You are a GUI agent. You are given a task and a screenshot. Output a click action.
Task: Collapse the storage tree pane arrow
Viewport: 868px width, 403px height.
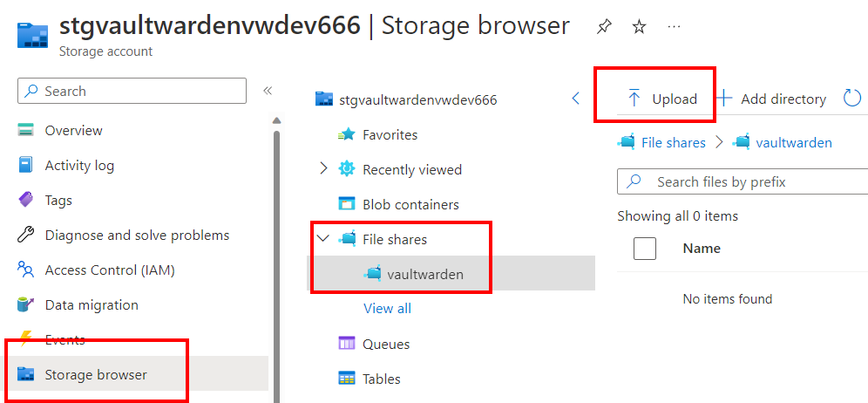(575, 99)
